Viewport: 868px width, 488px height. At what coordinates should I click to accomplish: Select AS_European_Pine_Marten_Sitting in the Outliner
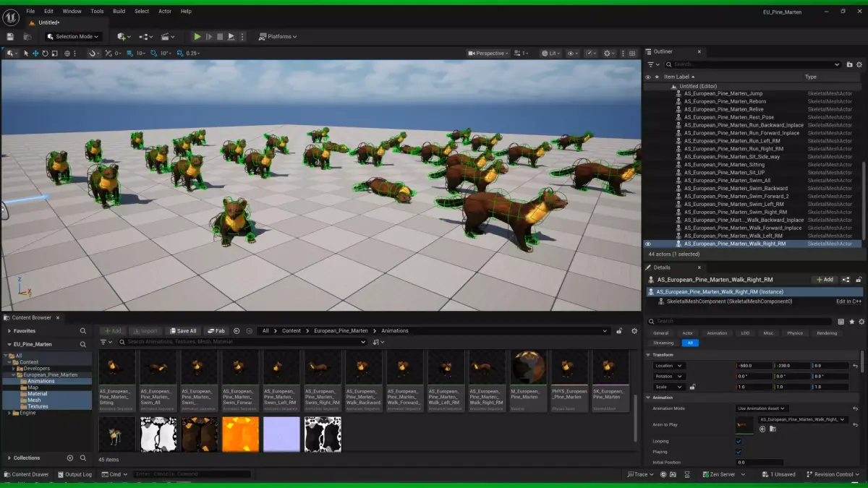724,165
